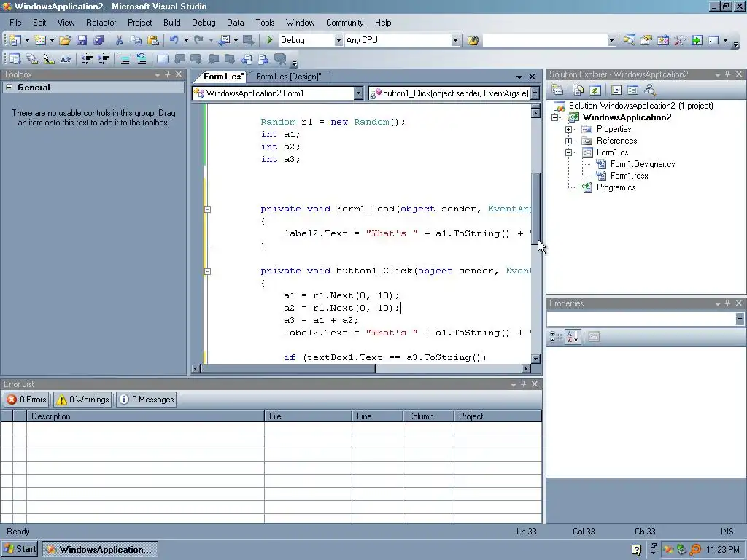Toggle Alphabetical sort in Properties panel

pyautogui.click(x=573, y=337)
